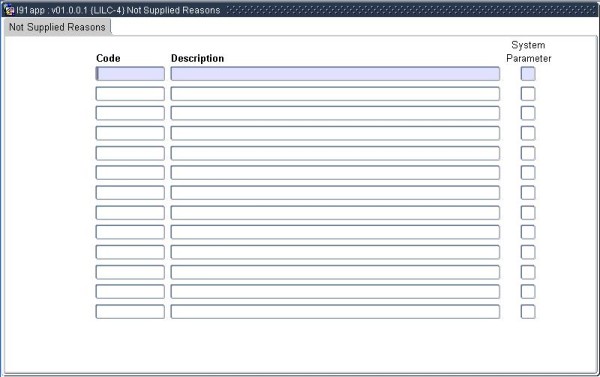Check the System Parameter box in the fourth row
Image resolution: width=600 pixels, height=377 pixels.
point(528,133)
